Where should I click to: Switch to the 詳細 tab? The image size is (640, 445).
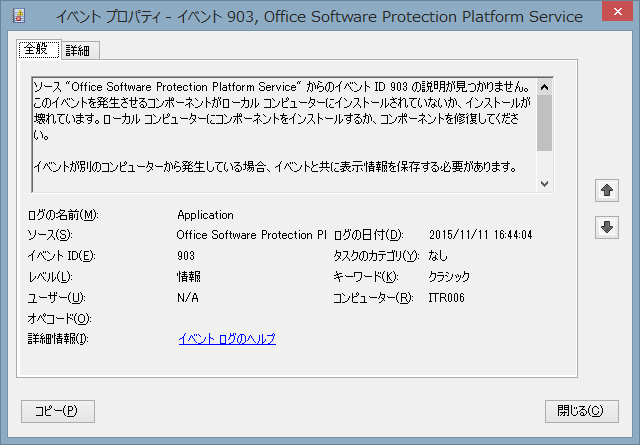(x=80, y=51)
